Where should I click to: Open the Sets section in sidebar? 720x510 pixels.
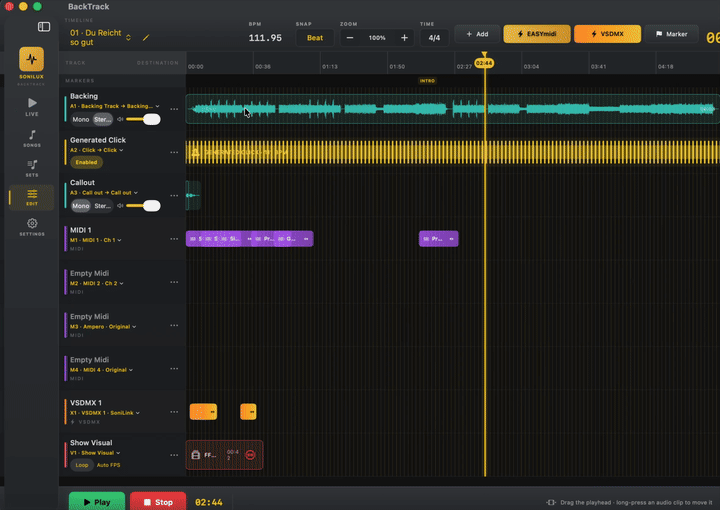[32, 168]
